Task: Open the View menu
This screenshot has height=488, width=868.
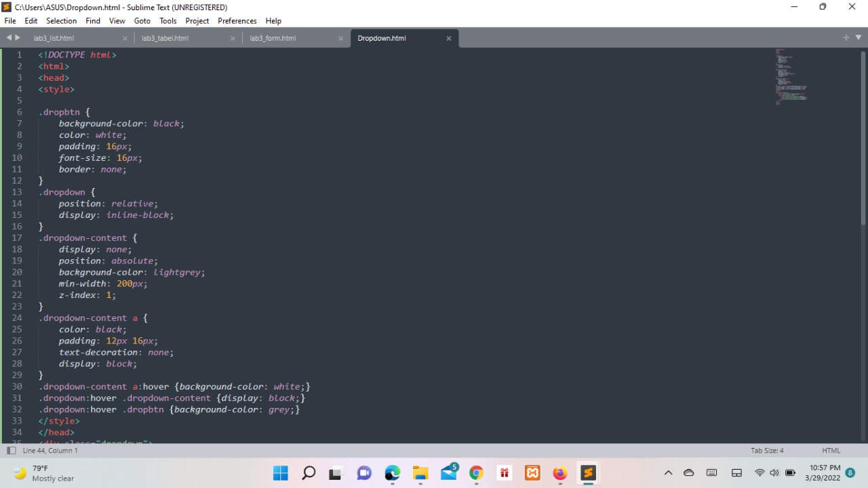Action: (x=117, y=21)
